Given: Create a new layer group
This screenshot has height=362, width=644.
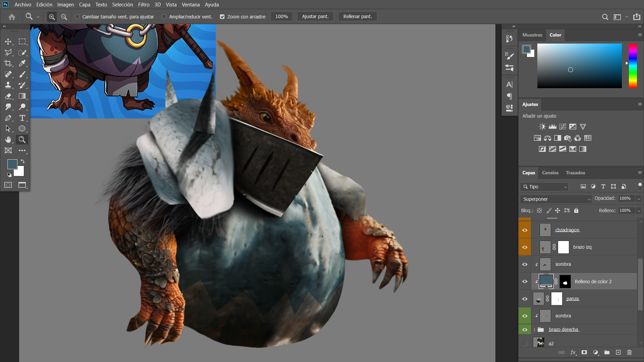Looking at the screenshot, I should point(607,352).
